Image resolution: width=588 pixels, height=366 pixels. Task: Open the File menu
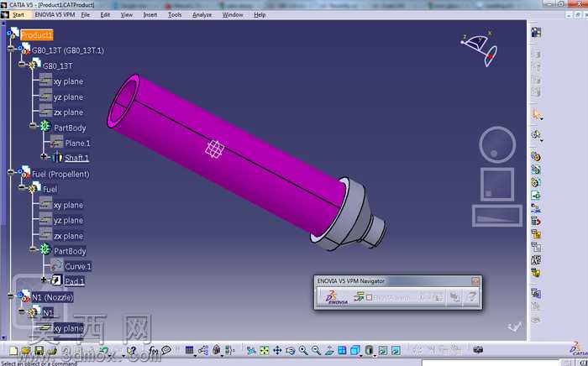[x=86, y=14]
